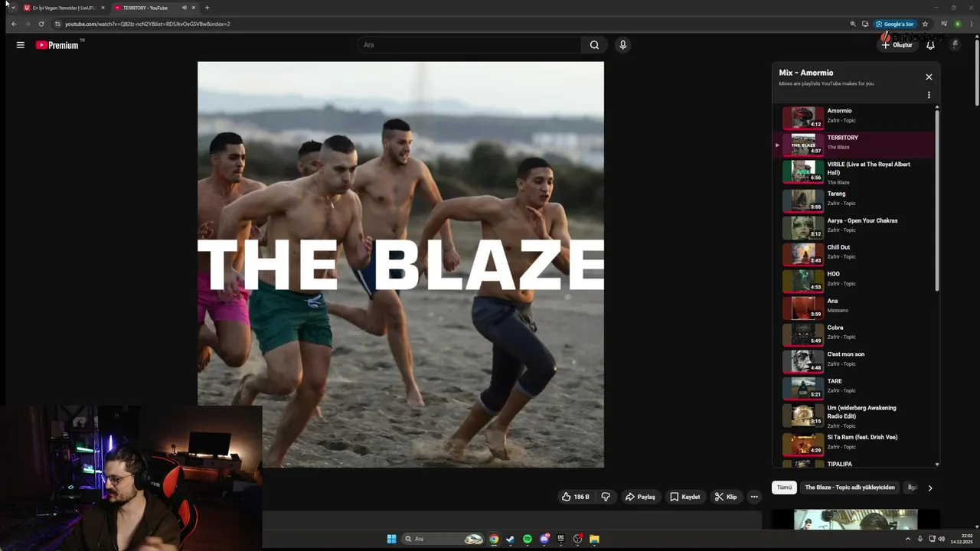Viewport: 980px width, 551px height.
Task: Start voice search with the microphone icon
Action: 622,45
